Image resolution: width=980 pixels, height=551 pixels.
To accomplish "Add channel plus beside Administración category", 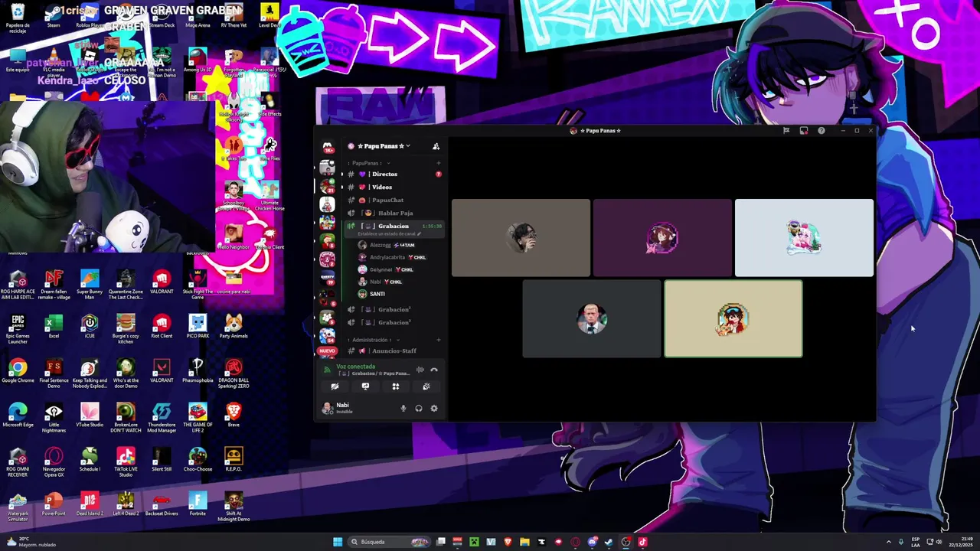I will [x=438, y=340].
